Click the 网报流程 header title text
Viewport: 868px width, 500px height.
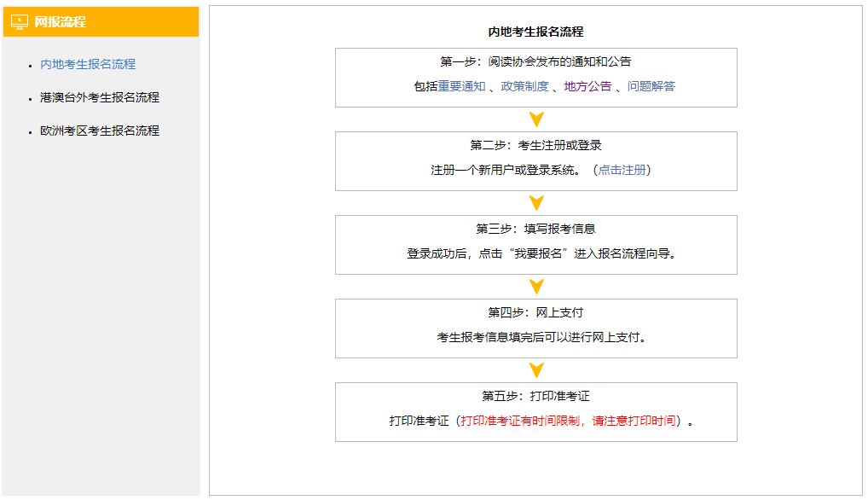click(x=60, y=22)
